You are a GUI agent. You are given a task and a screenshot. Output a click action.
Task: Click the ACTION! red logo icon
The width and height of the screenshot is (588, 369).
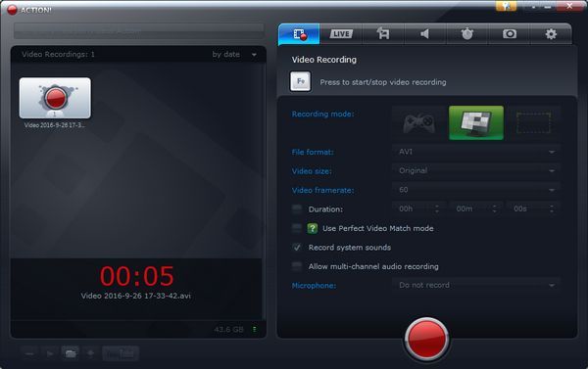click(x=12, y=10)
